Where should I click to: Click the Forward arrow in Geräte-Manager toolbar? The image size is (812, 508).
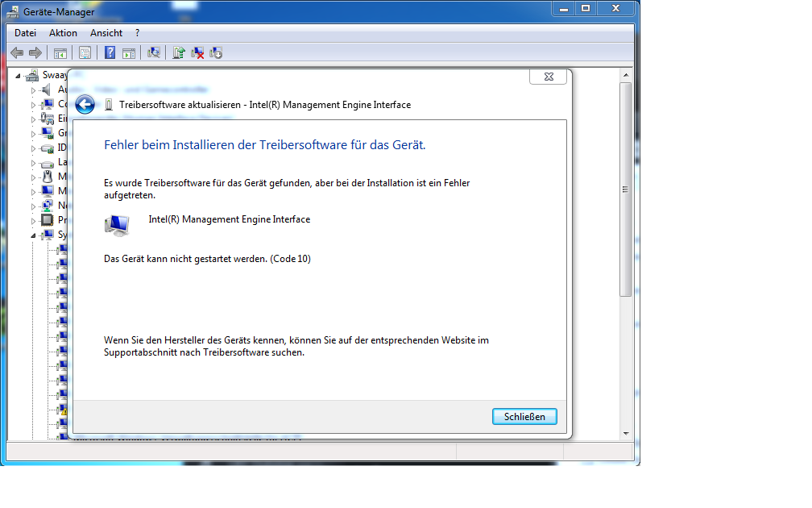pyautogui.click(x=35, y=53)
